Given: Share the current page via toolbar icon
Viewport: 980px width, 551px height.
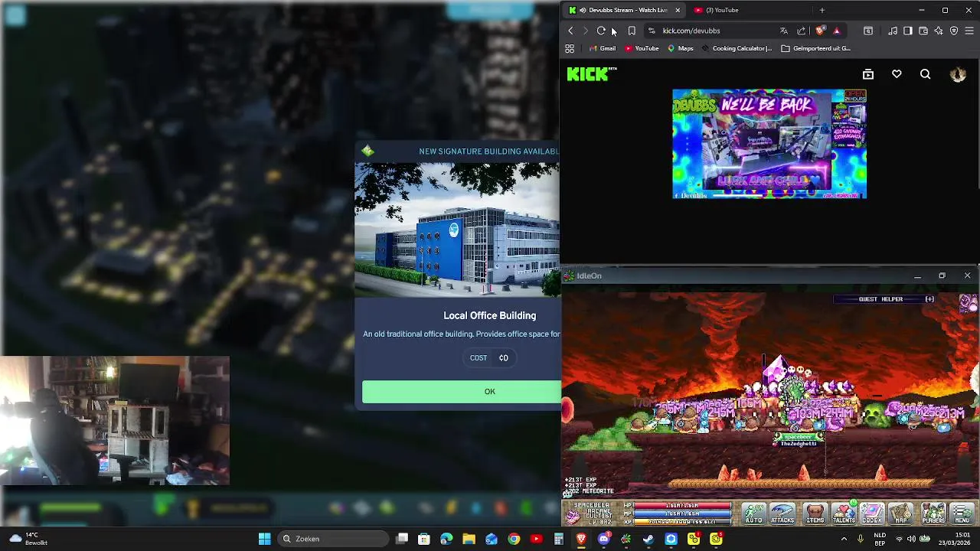Looking at the screenshot, I should coord(801,31).
